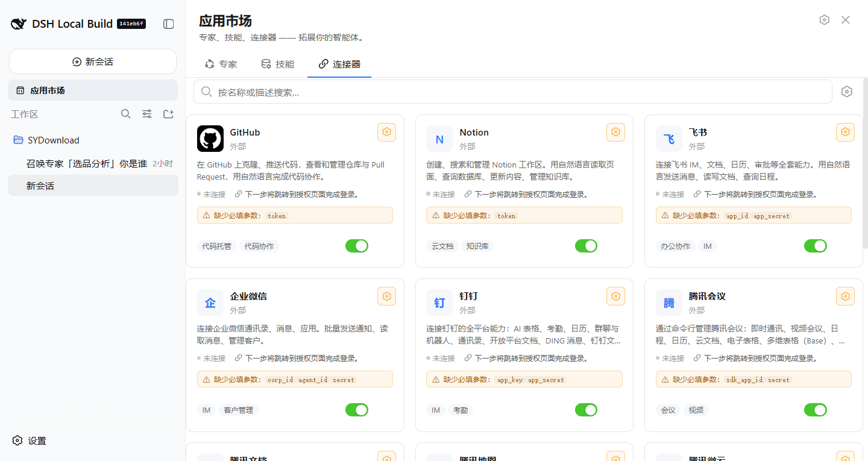Focus the 按名称或描述搜索 search field
868x461 pixels.
513,92
